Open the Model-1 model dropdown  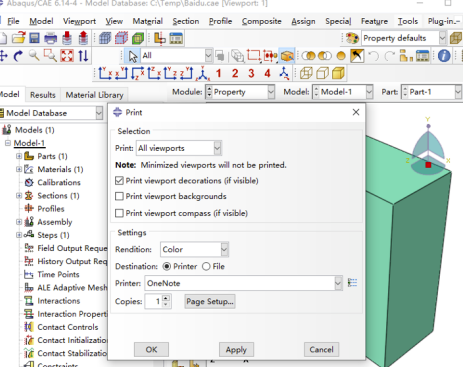pyautogui.click(x=369, y=92)
